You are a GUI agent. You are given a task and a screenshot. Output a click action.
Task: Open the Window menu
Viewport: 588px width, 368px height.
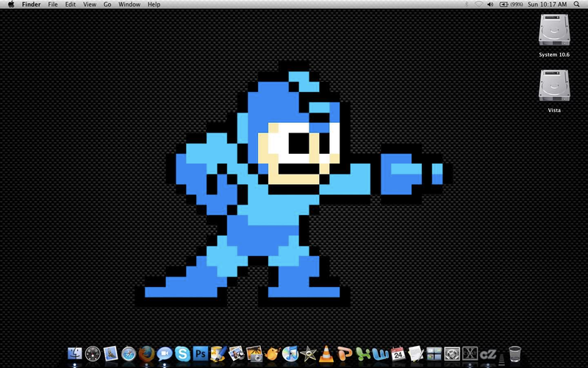pyautogui.click(x=129, y=4)
